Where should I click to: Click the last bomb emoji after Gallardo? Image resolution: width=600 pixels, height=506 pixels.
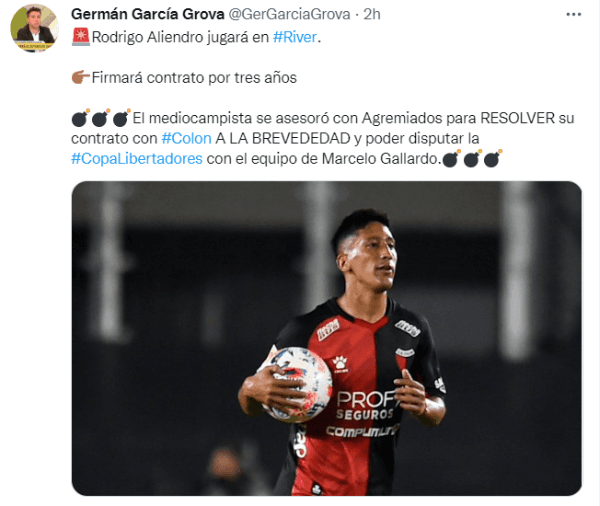tap(493, 158)
